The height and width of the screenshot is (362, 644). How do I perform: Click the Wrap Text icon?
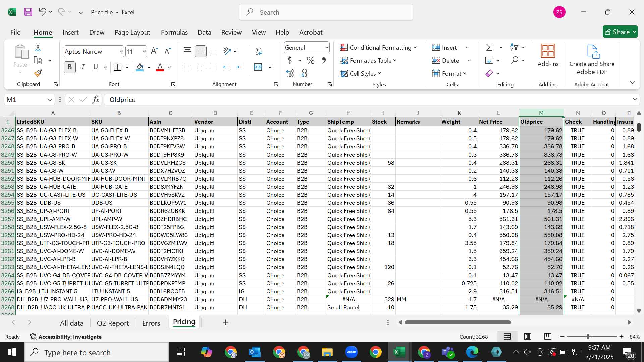(259, 51)
